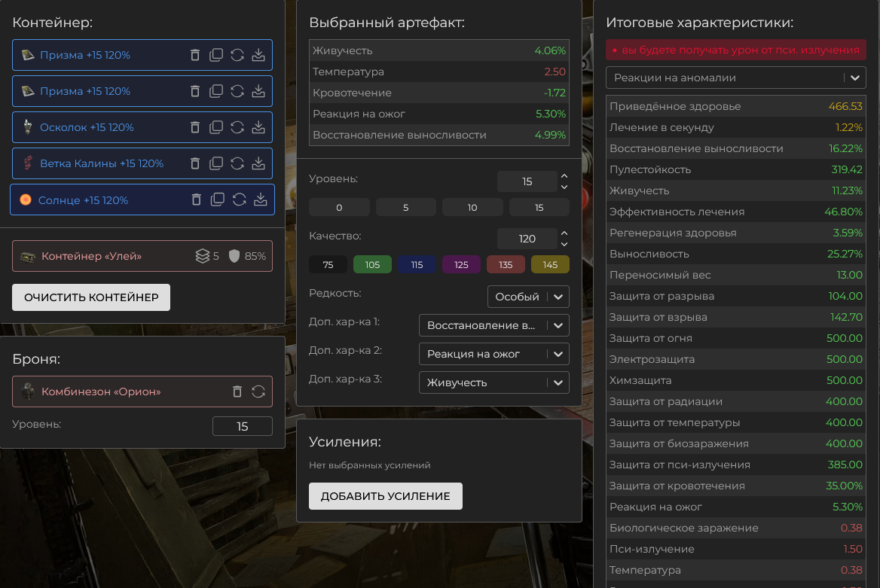This screenshot has width=880, height=588.
Task: Delete the first Призма +15 120% artifact
Action: point(194,55)
